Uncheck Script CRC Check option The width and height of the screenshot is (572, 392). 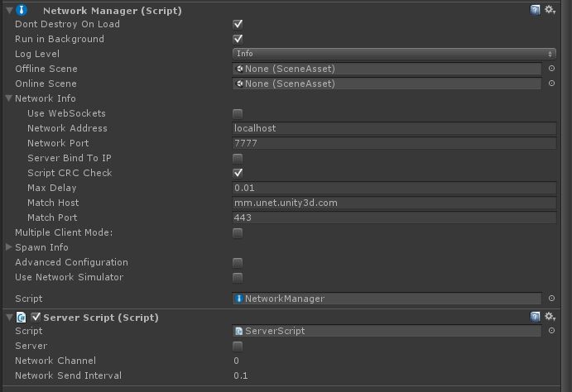click(x=238, y=173)
